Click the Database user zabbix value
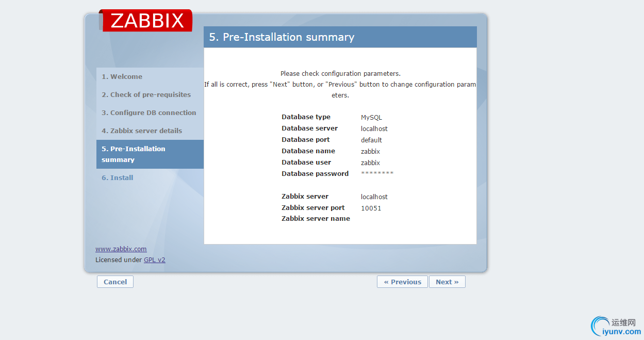The height and width of the screenshot is (340, 644). point(370,163)
